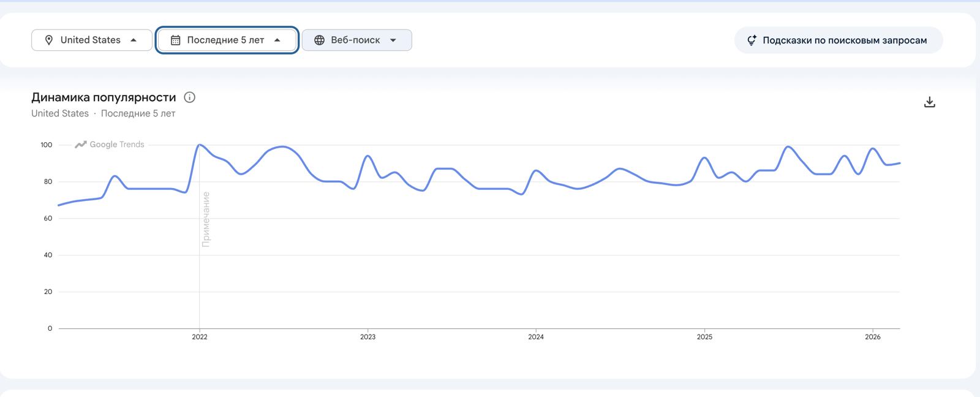Click the 2026 label on the x-axis
This screenshot has width=980, height=397.
coord(873,337)
